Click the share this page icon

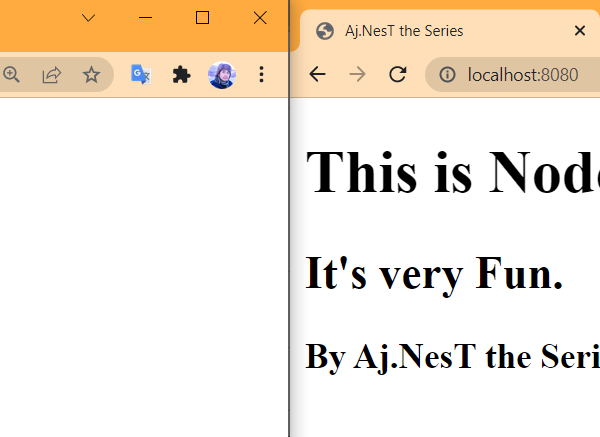[51, 74]
